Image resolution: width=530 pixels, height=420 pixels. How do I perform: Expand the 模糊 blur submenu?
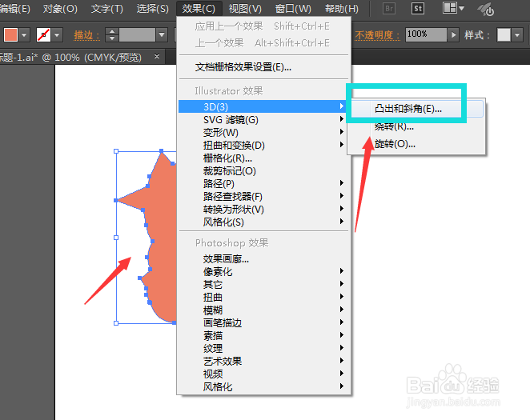point(263,310)
